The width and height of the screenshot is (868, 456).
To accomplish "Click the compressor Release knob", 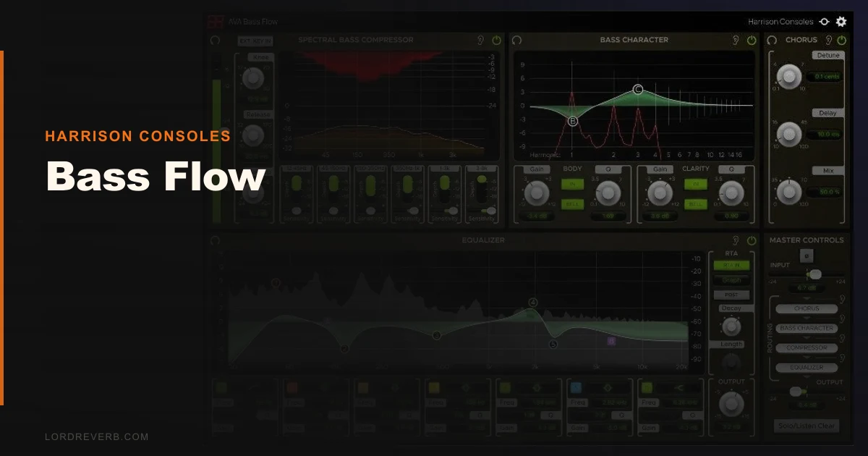I will [252, 135].
